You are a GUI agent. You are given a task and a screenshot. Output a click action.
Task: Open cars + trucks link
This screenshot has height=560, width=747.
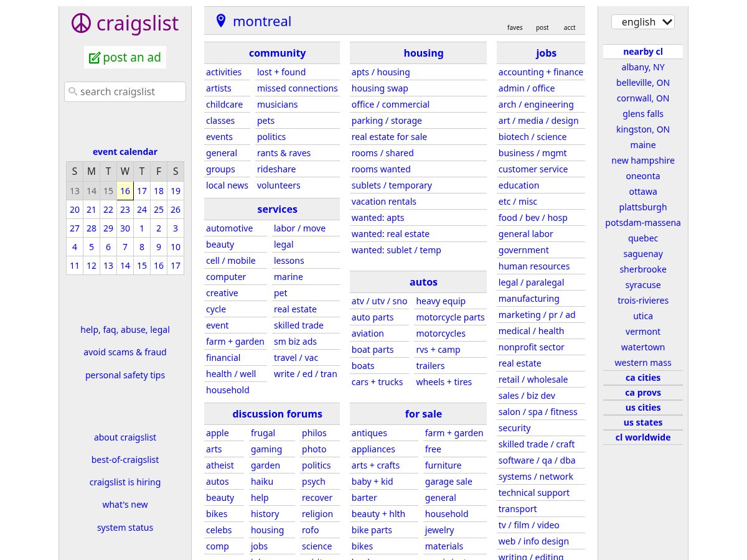click(x=377, y=382)
